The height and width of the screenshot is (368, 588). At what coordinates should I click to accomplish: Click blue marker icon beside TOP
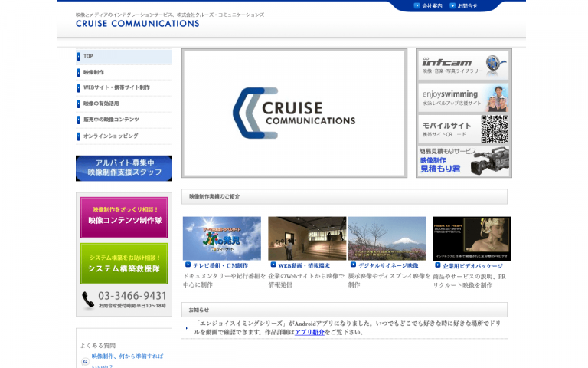(78, 56)
